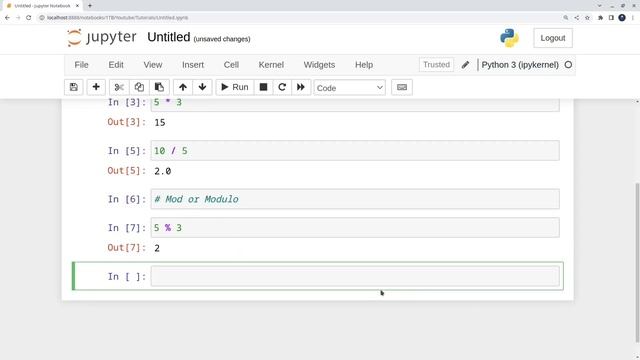The height and width of the screenshot is (360, 640).
Task: Run the selected cell
Action: [x=235, y=87]
